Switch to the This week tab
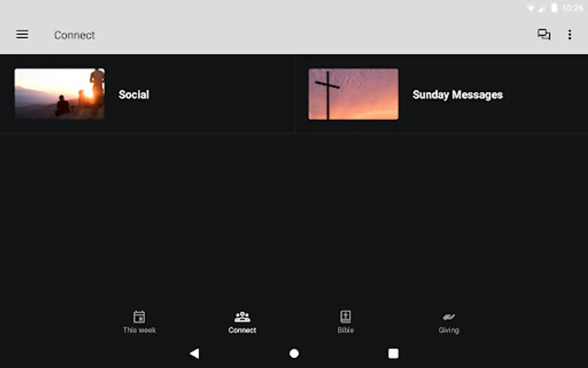Screen dimensions: 588x368 click(139, 322)
